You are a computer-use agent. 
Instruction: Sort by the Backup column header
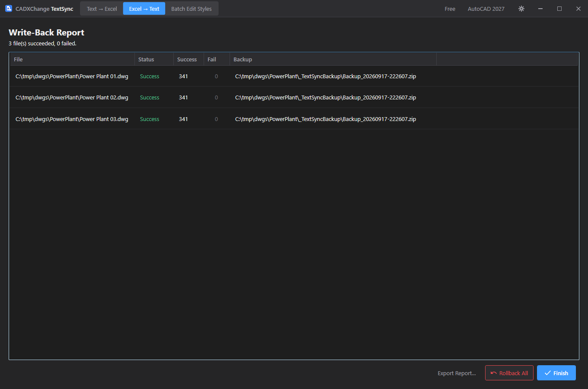[x=333, y=59]
